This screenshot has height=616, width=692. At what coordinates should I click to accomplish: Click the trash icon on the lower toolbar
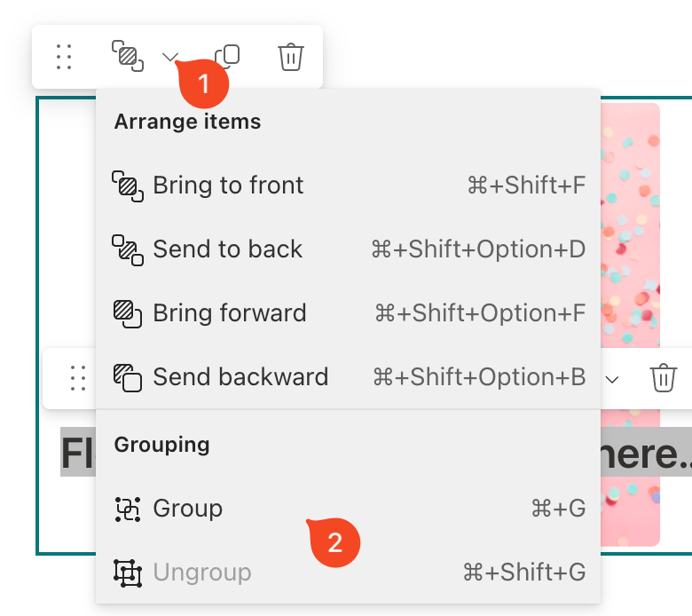tap(664, 378)
